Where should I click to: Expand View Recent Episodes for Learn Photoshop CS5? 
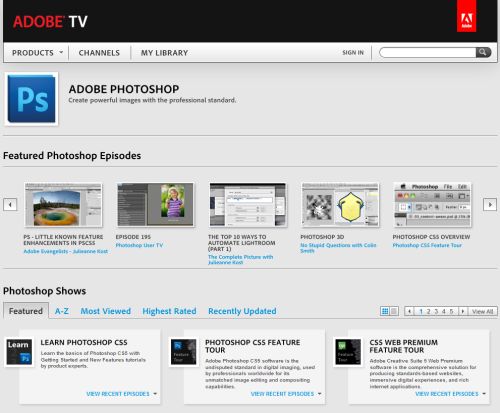(121, 394)
